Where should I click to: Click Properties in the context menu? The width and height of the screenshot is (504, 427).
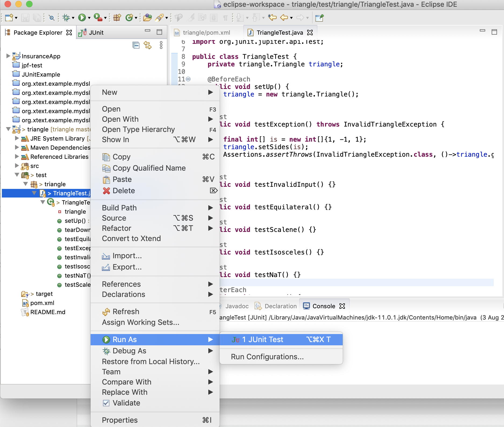[x=155, y=420]
